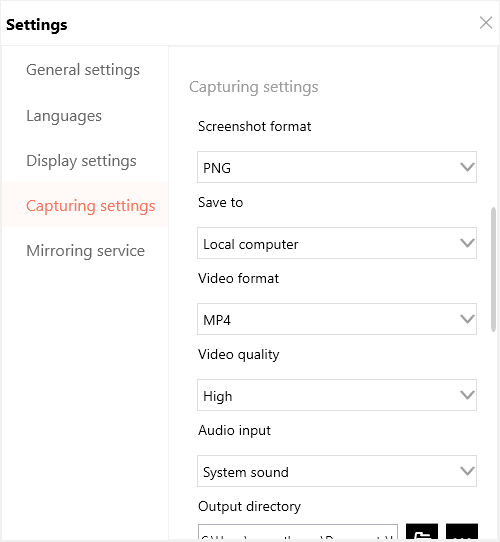Click the MP4 video format box
The height and width of the screenshot is (542, 500).
point(337,319)
